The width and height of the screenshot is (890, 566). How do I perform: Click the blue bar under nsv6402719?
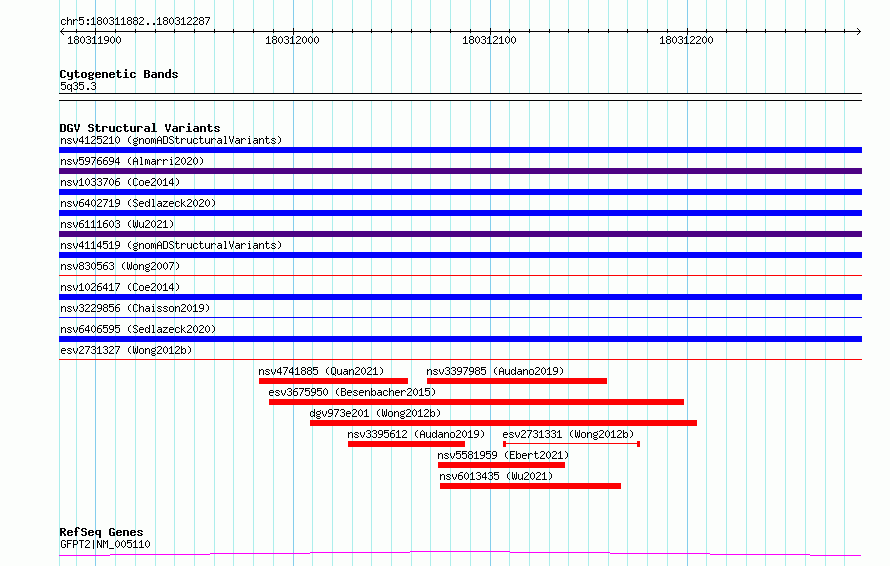click(x=460, y=213)
